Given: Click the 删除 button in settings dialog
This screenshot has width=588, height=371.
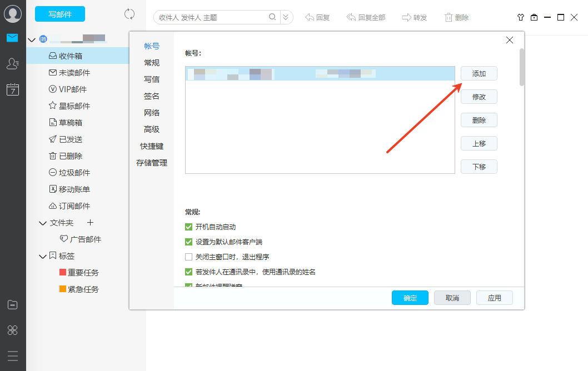Looking at the screenshot, I should [479, 120].
